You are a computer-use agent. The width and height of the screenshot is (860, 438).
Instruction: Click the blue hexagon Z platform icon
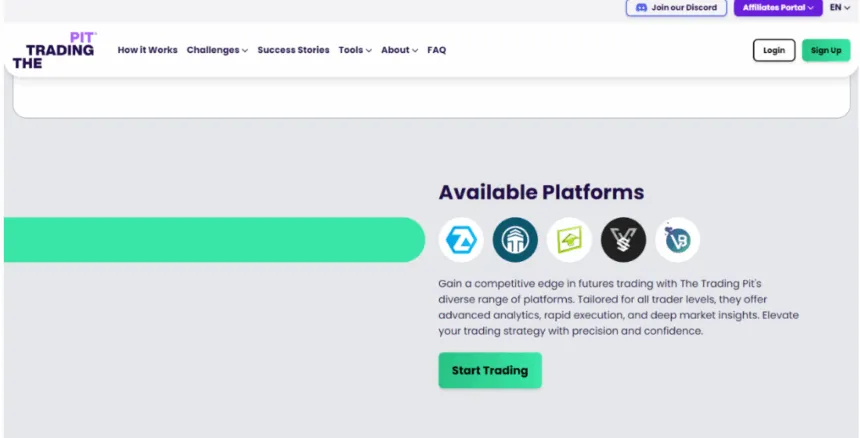[x=461, y=240]
